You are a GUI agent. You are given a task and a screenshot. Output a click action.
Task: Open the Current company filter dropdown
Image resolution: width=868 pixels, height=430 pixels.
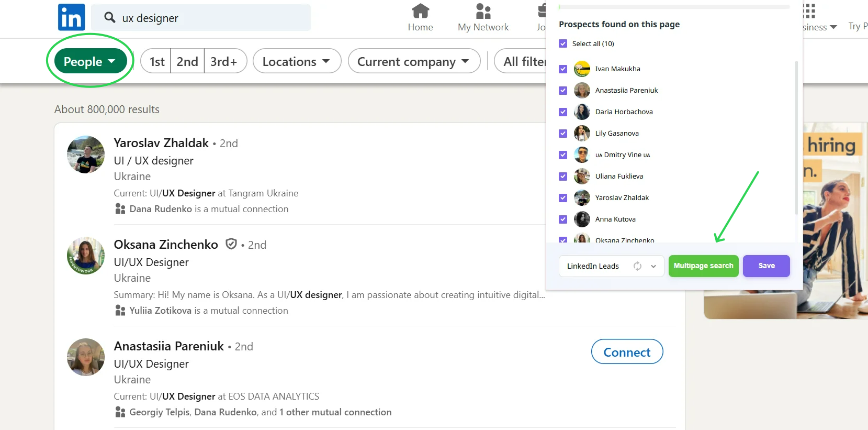coord(414,61)
